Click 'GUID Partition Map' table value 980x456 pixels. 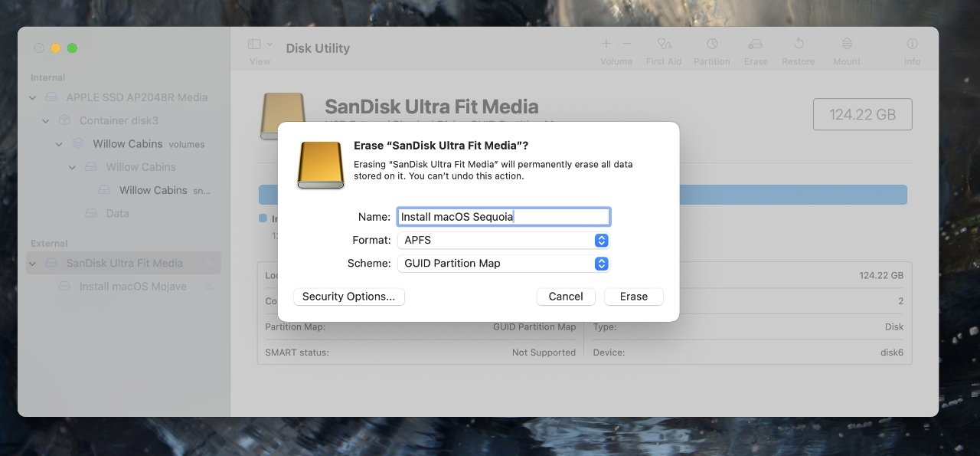point(534,326)
